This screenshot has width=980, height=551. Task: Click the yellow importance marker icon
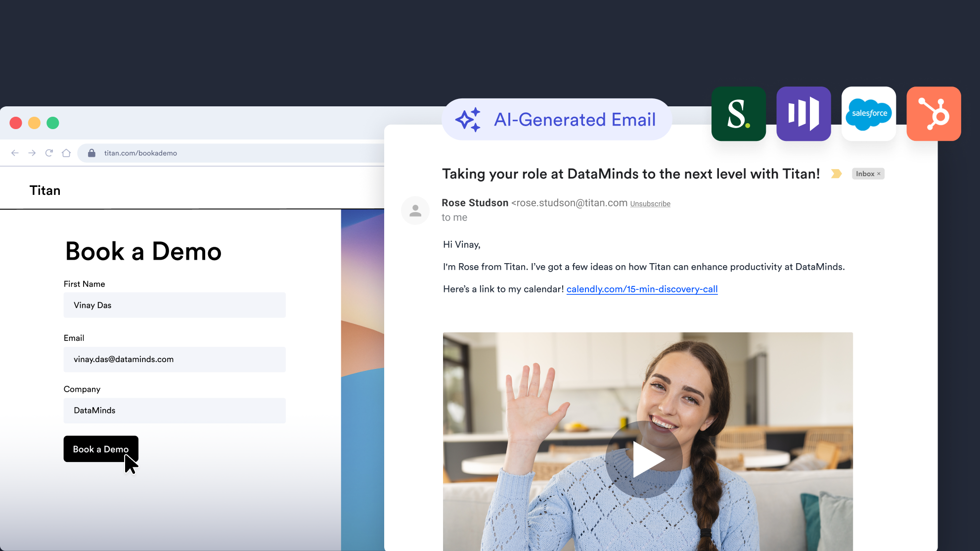coord(836,174)
